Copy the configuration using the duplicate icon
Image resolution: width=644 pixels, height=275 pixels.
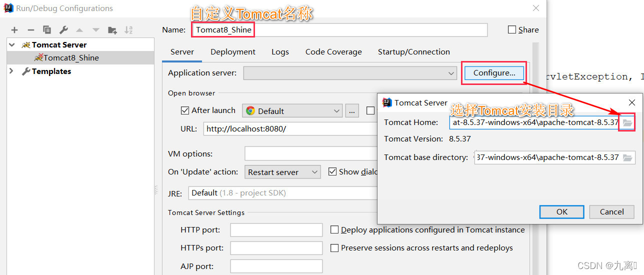(47, 30)
